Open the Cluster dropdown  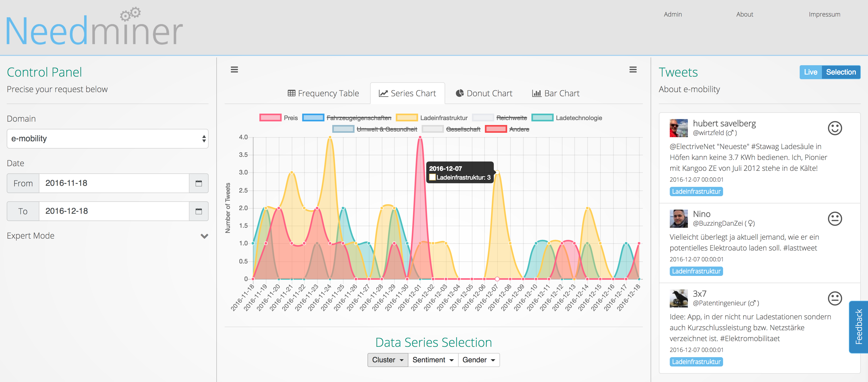[388, 360]
